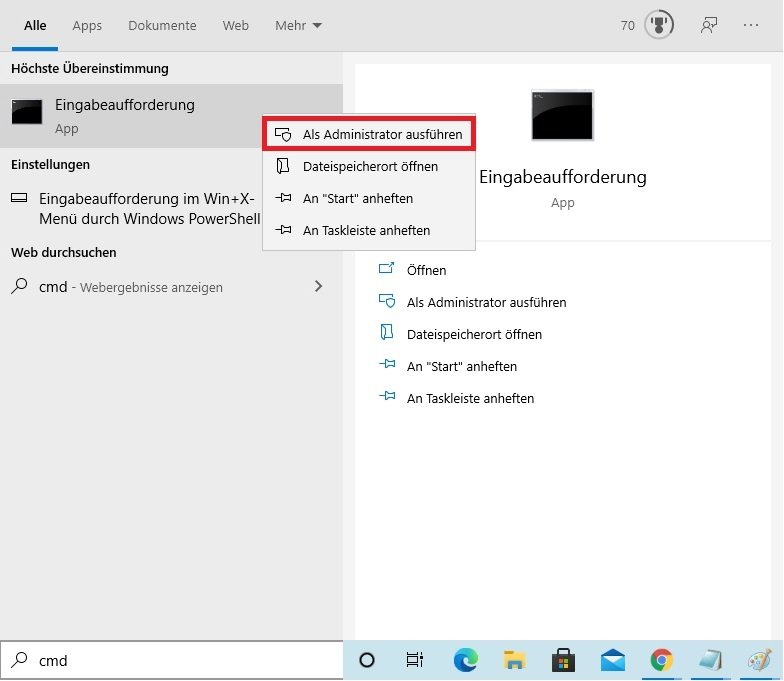Select An Taskleiste anheften in context menu
Screen dimensions: 784x681
[366, 230]
